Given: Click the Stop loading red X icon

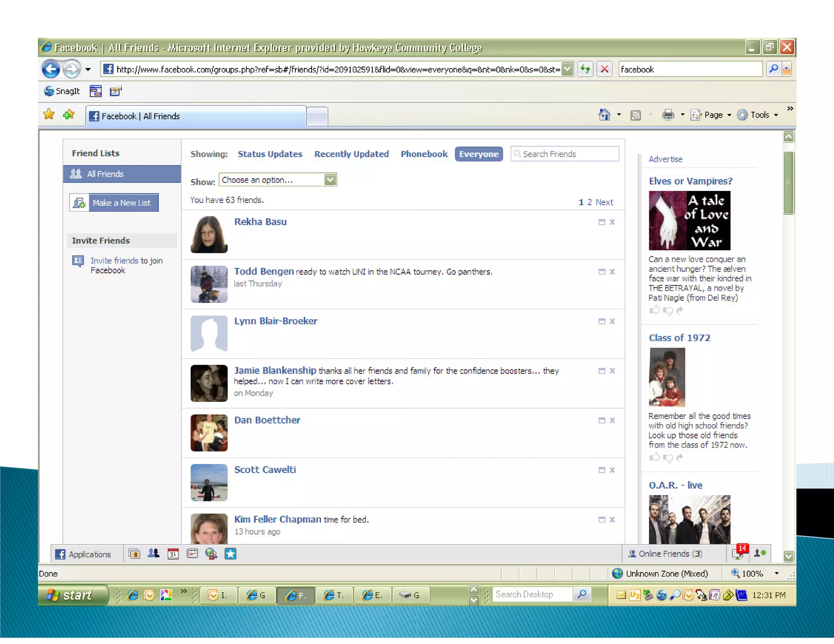Looking at the screenshot, I should tap(605, 69).
